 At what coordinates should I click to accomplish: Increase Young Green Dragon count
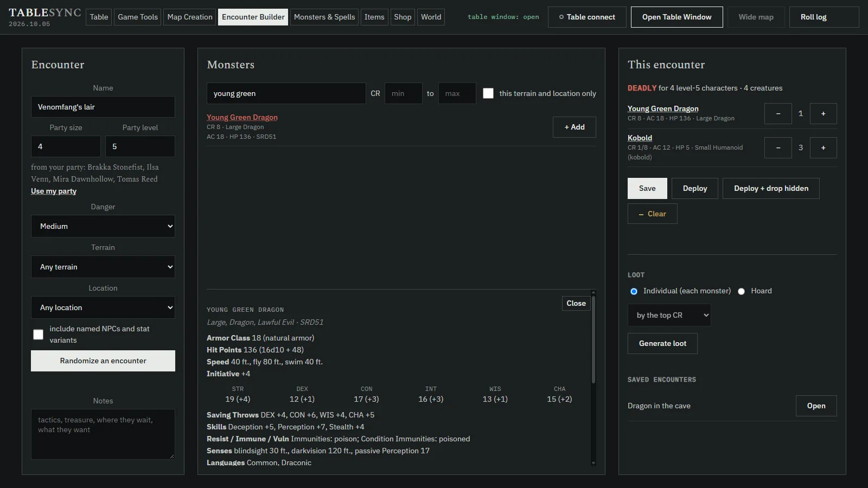pos(823,113)
